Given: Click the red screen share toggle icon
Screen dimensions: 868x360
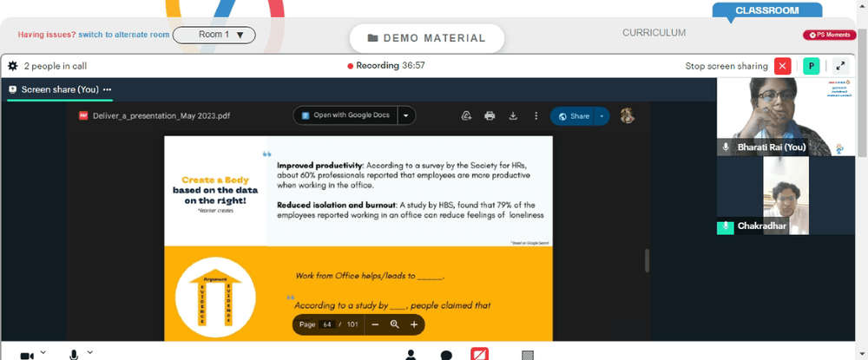Looking at the screenshot, I should point(479,354).
